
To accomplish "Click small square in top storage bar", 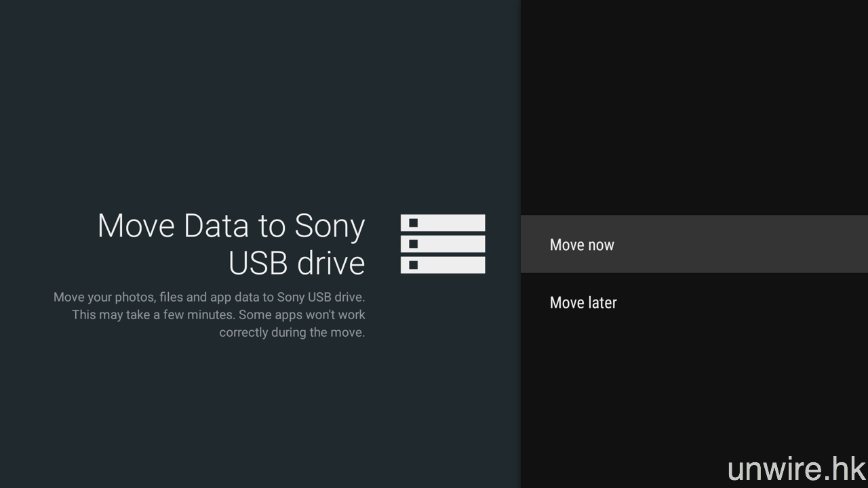I will click(x=413, y=223).
